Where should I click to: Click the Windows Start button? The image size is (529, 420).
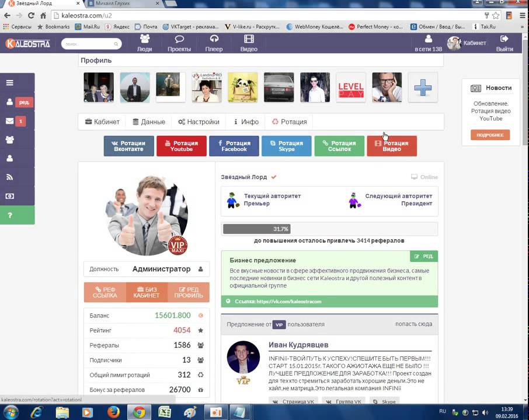point(11,412)
